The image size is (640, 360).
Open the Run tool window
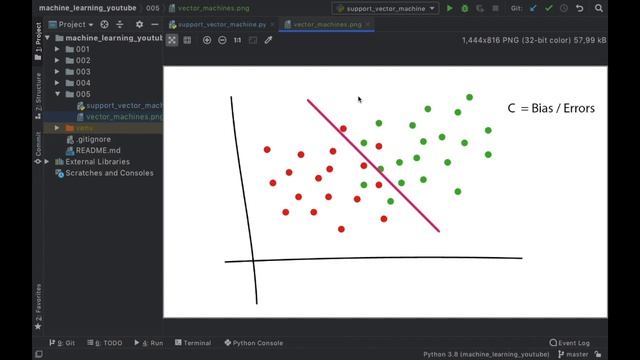148,343
